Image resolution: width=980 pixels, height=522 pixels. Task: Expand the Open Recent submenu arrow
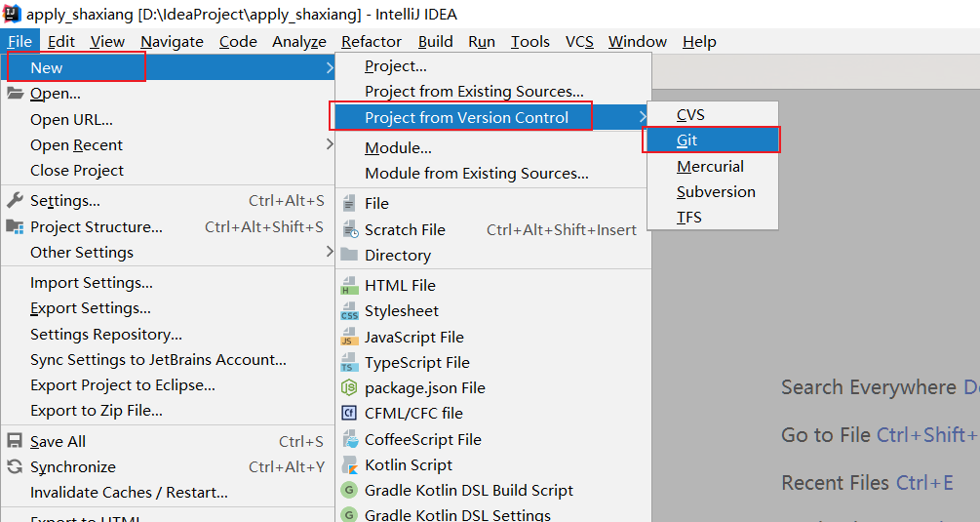point(330,144)
